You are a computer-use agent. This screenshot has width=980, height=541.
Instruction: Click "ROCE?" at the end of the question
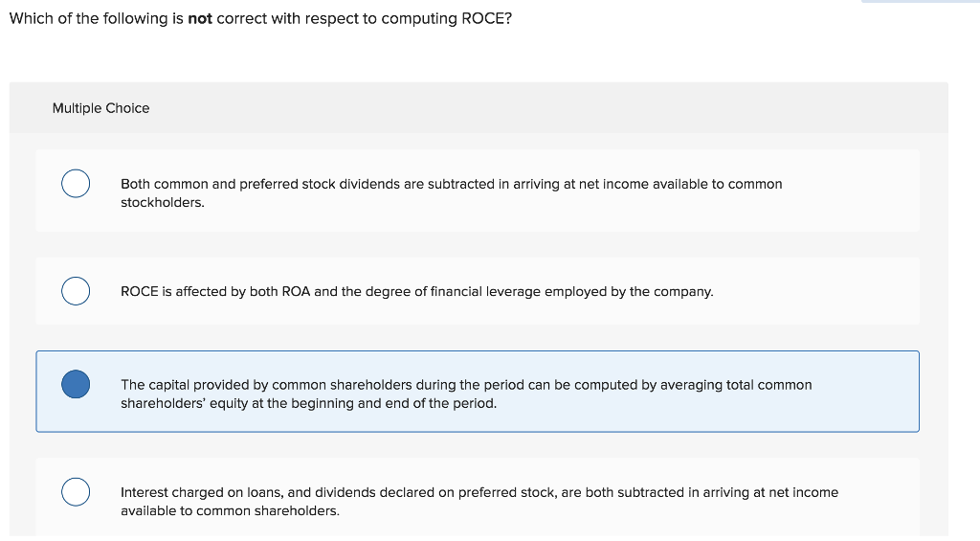click(x=487, y=19)
